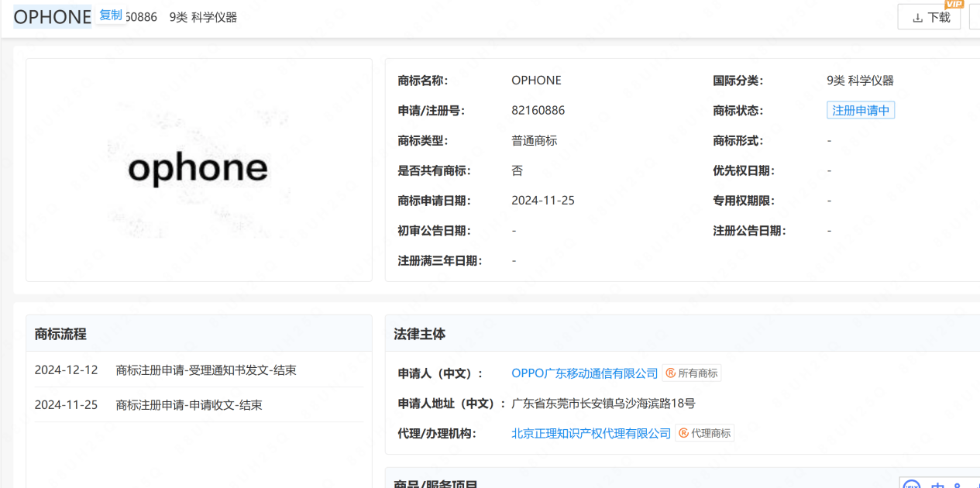Click the 代理/办理机构 label
The image size is (980, 488).
pos(437,433)
